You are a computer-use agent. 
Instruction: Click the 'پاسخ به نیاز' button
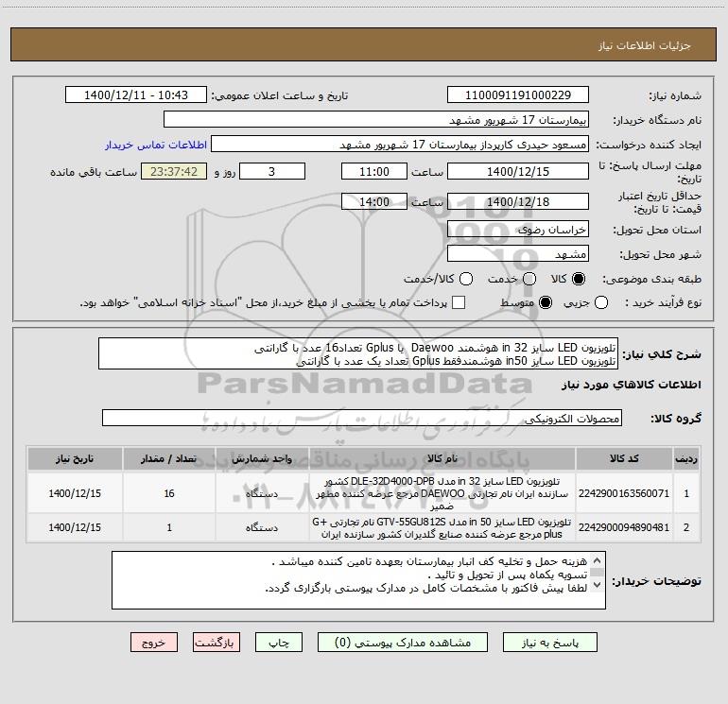click(x=550, y=643)
